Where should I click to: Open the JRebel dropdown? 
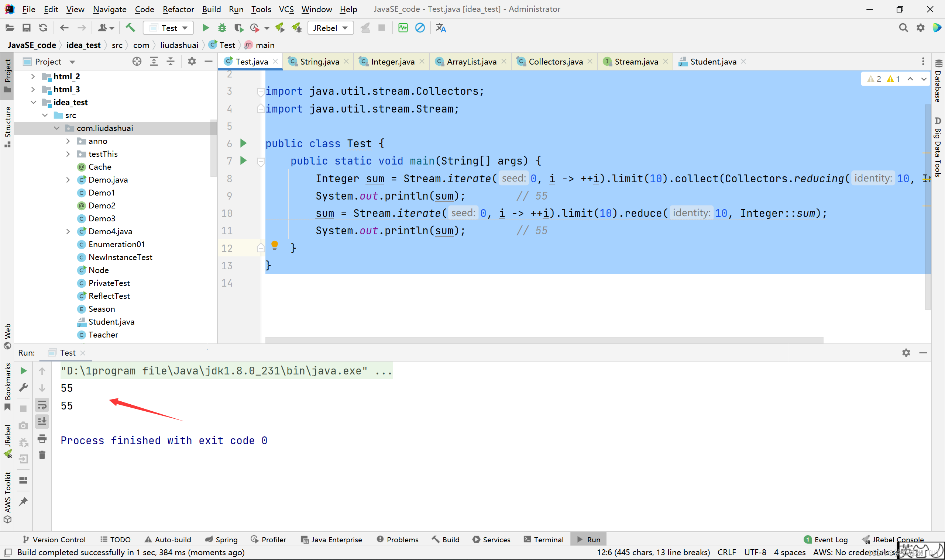330,28
